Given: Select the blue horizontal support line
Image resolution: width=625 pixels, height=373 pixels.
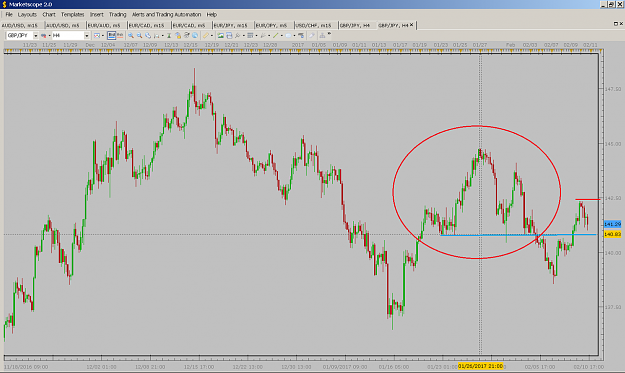Looking at the screenshot, I should click(518, 235).
